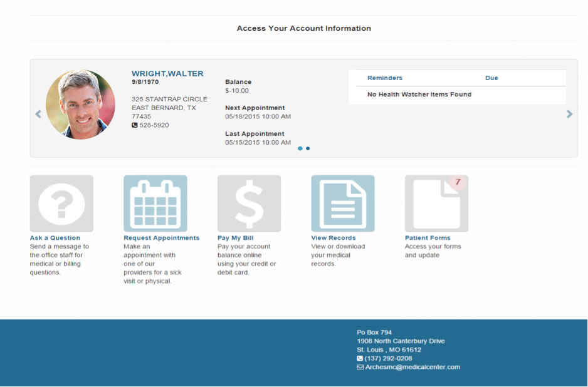Click the patient phone number 528-5920
The height and width of the screenshot is (387, 588).
click(154, 125)
